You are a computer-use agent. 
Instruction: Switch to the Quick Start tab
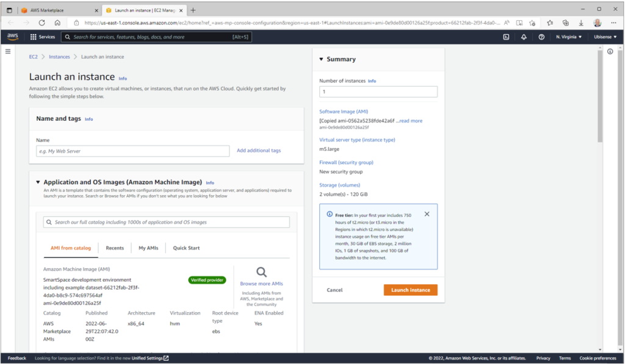186,248
